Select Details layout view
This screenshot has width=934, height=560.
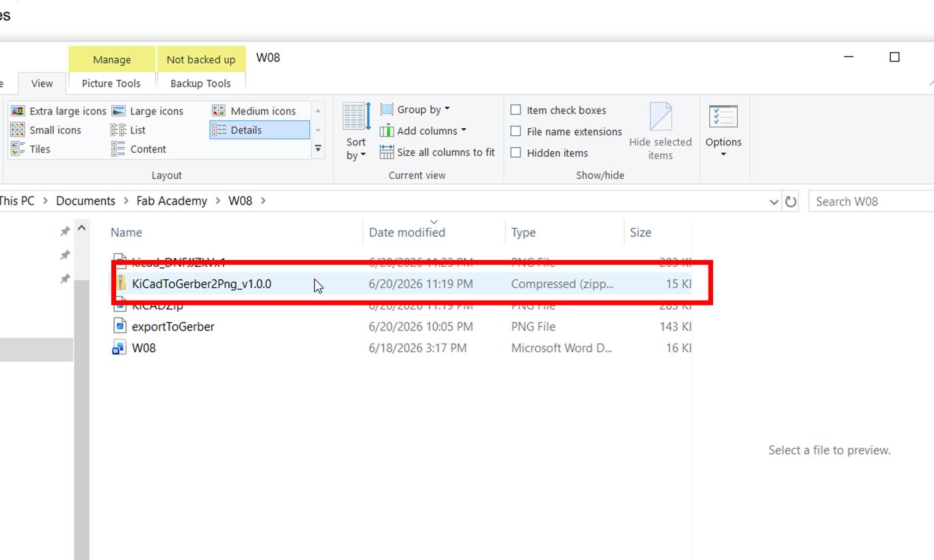(x=260, y=130)
